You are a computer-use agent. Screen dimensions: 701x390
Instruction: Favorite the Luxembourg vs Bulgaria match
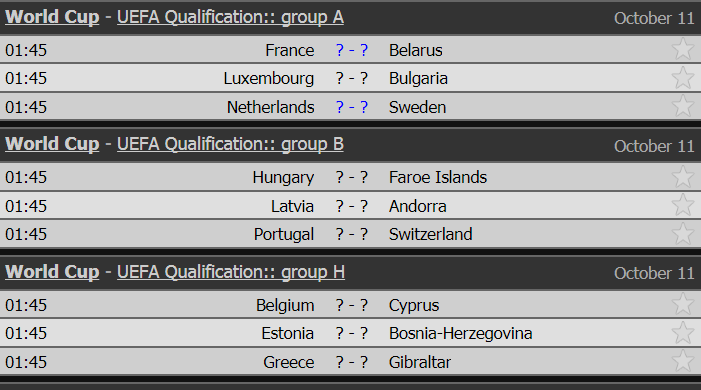coord(683,78)
